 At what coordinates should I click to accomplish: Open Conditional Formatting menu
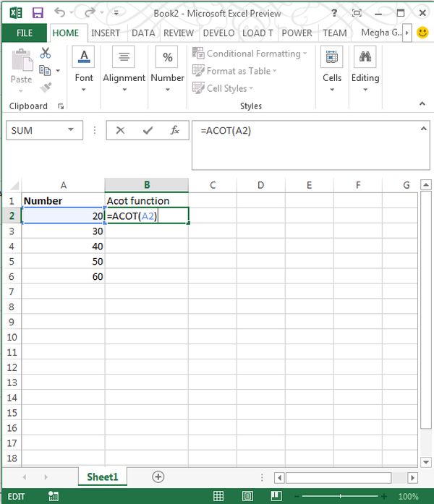[x=250, y=54]
